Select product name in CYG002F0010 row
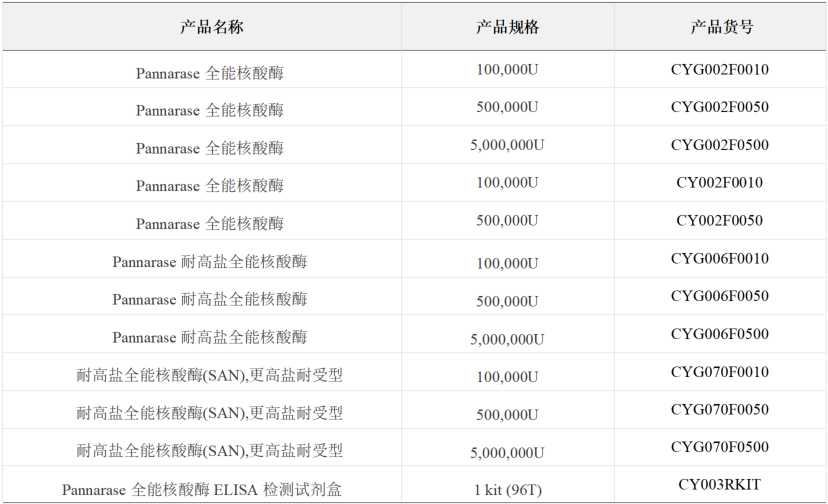 pos(210,73)
